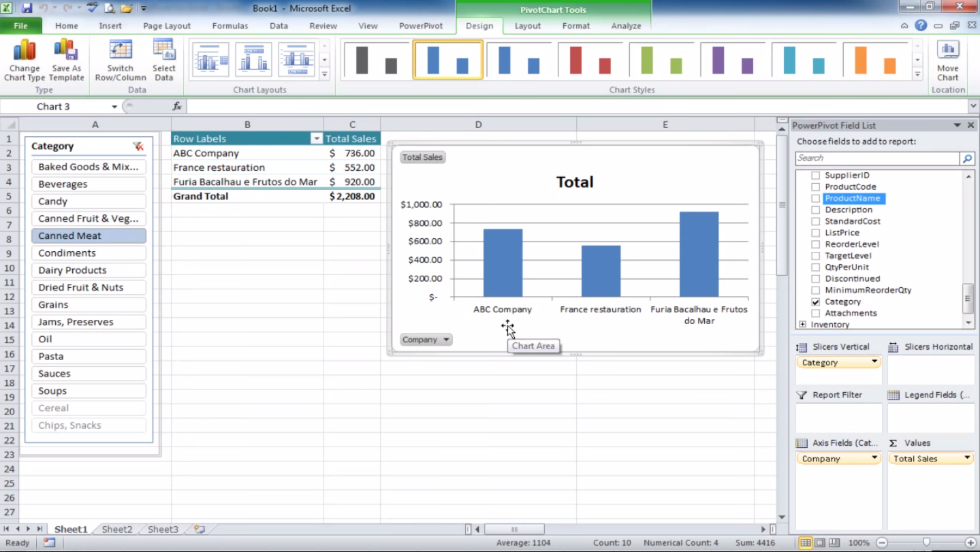Uncheck the Category field checkbox
Screen dimensions: 980x552
[x=815, y=302]
